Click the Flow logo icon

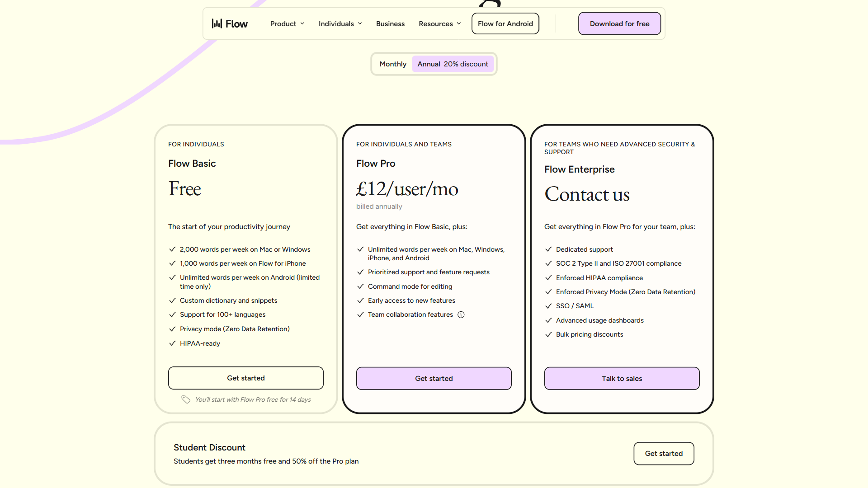pyautogui.click(x=217, y=23)
